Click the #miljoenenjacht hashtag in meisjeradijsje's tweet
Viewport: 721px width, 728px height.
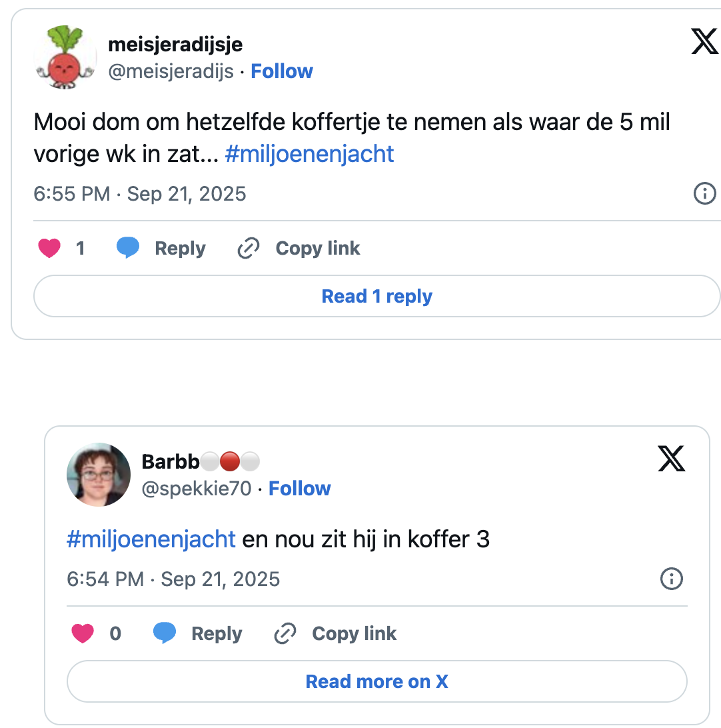coord(310,154)
